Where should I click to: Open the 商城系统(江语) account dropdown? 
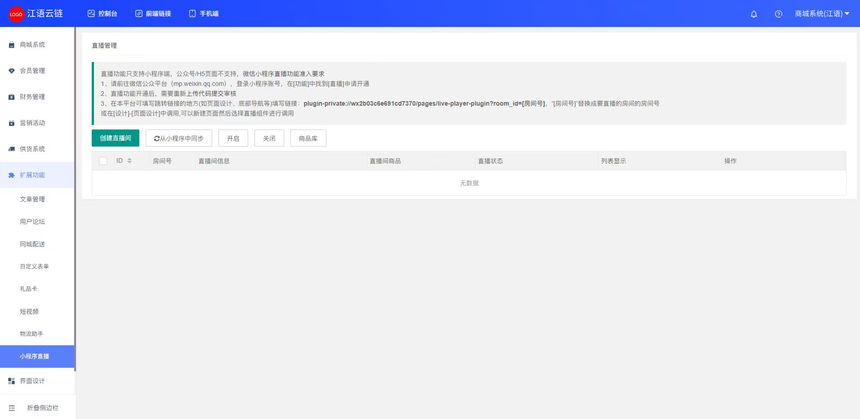point(820,14)
